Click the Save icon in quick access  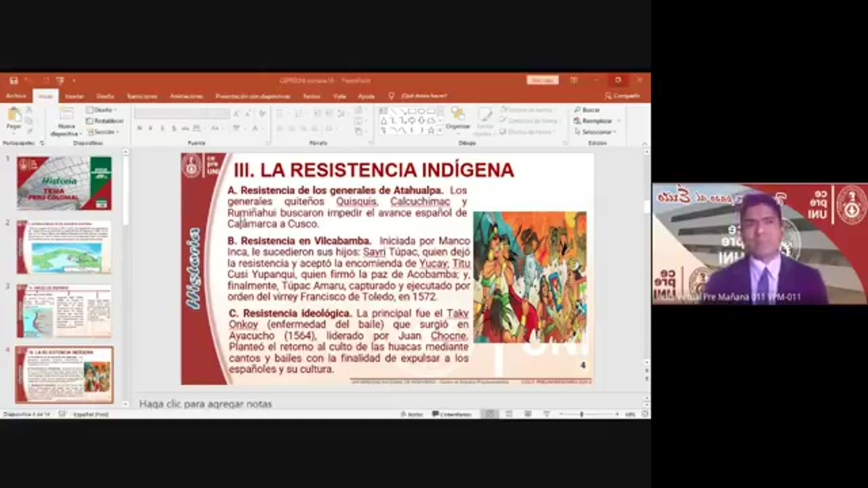tap(14, 80)
